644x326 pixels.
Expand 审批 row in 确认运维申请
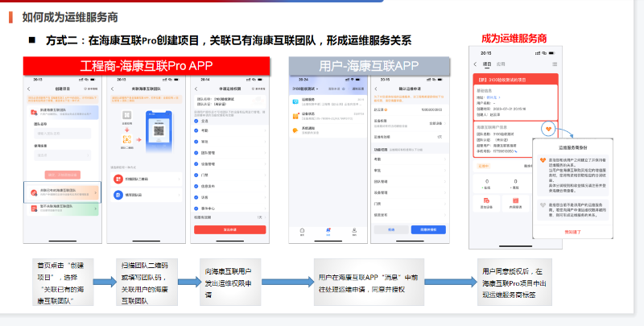tap(410, 171)
